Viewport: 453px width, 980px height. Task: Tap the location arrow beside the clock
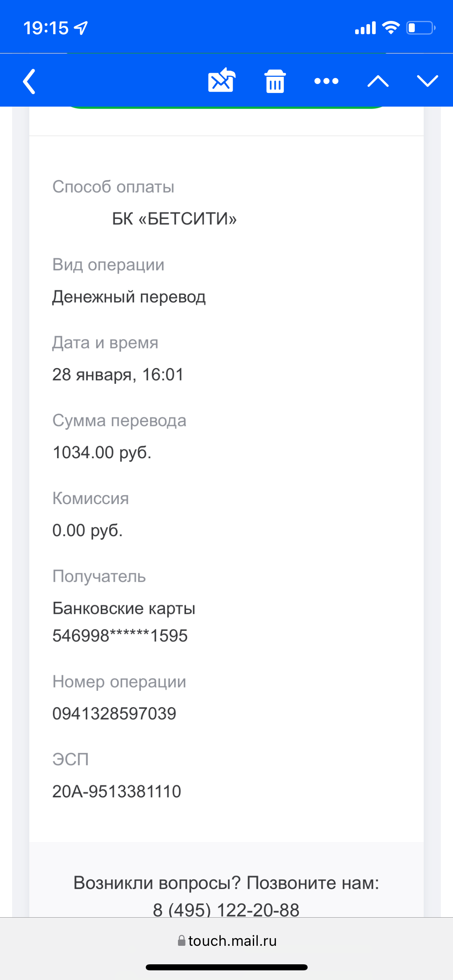(x=81, y=28)
